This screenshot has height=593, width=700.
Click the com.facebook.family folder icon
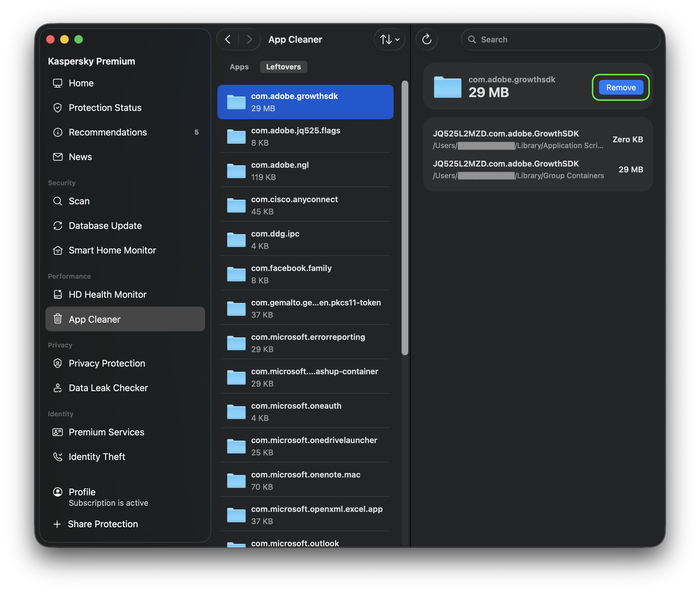point(236,274)
